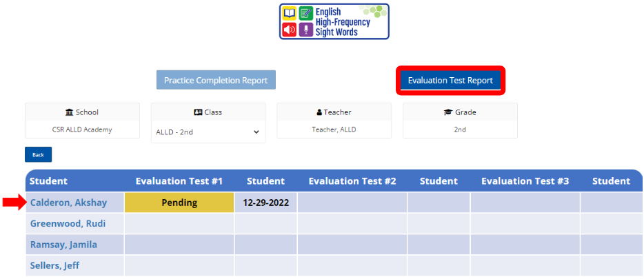Click the green notepad icon in logo
The width and height of the screenshot is (644, 279).
coord(305,13)
